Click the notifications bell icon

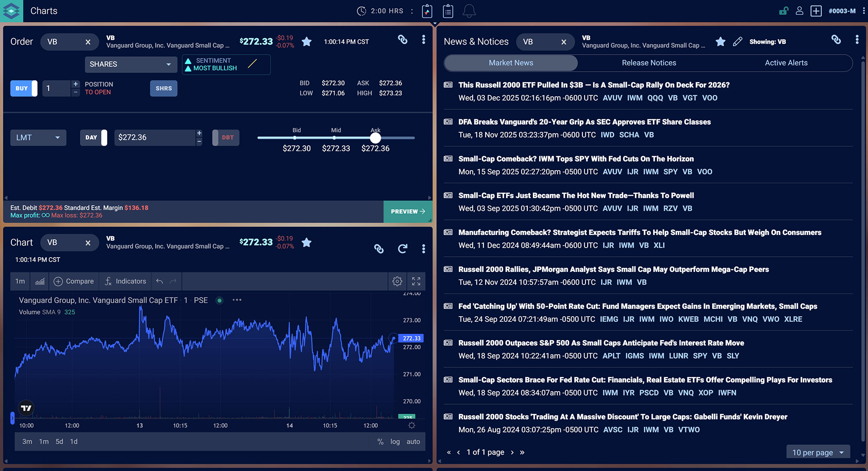(469, 11)
